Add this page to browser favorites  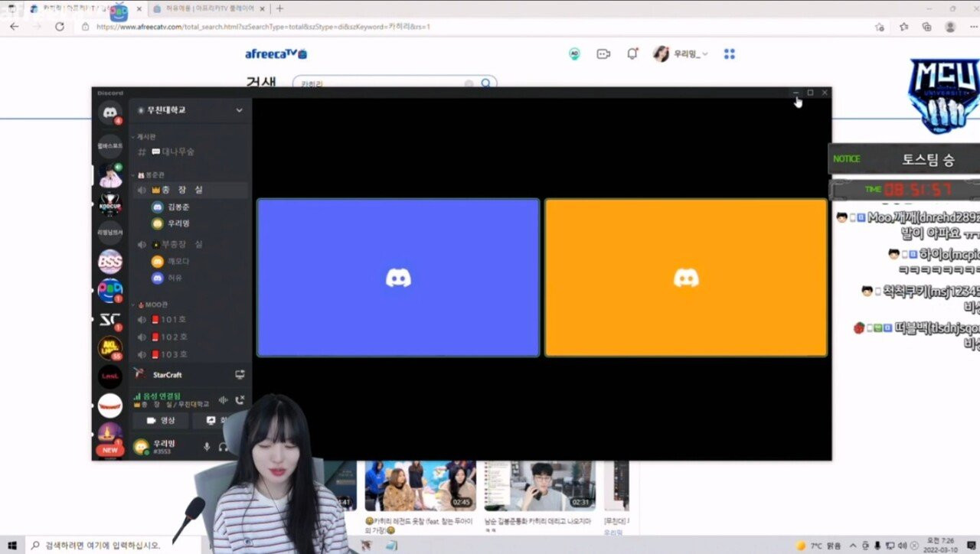coord(880,27)
